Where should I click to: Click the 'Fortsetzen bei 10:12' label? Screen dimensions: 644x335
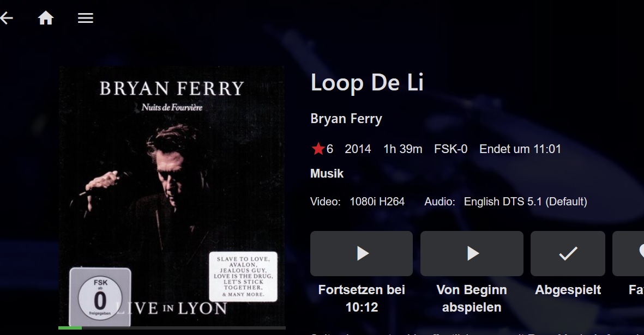(x=362, y=299)
